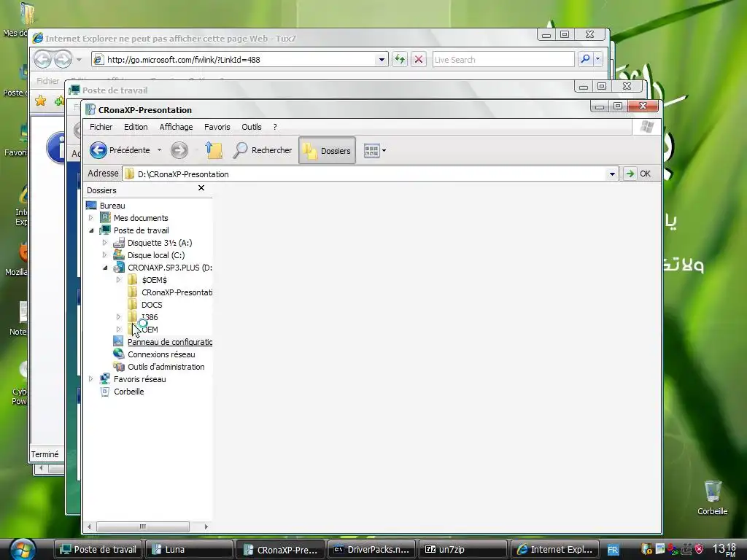Screen dimensions: 747x560
Task: Select Outils d'administration icon
Action: tap(118, 366)
